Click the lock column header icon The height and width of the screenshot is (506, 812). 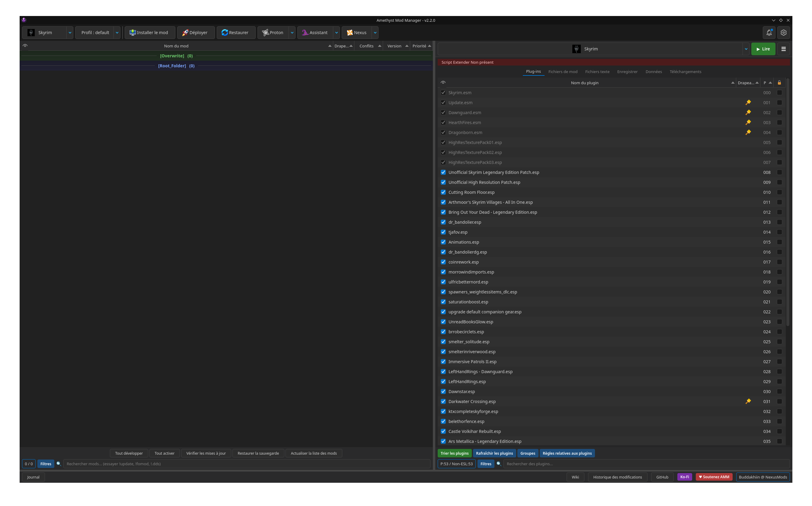779,83
